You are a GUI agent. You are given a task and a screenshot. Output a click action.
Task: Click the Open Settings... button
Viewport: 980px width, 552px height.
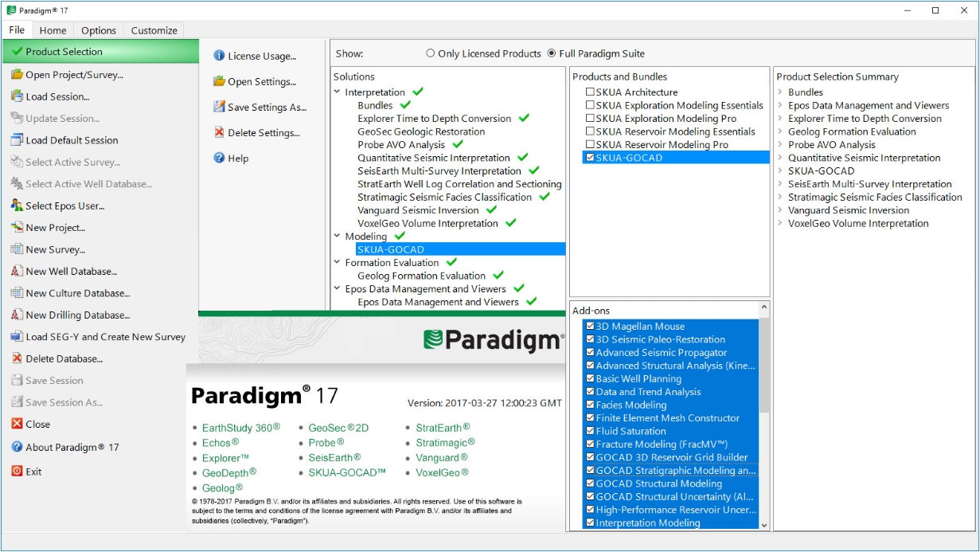pyautogui.click(x=255, y=81)
